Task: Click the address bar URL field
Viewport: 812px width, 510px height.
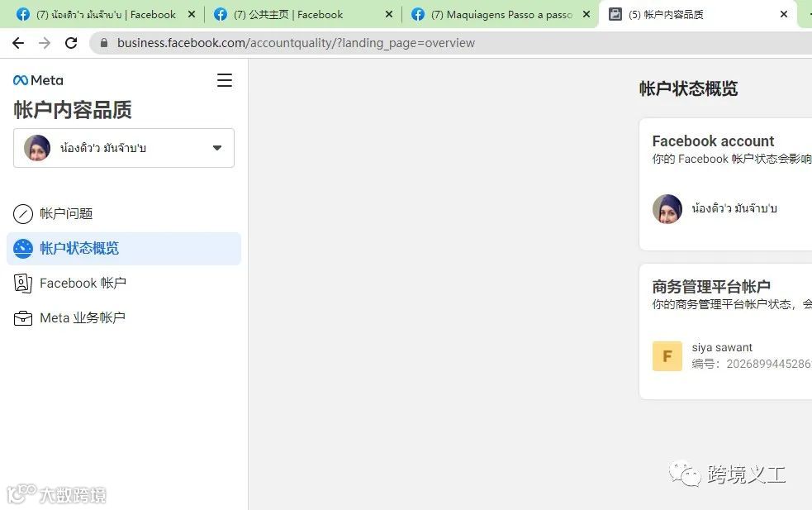Action: click(450, 43)
